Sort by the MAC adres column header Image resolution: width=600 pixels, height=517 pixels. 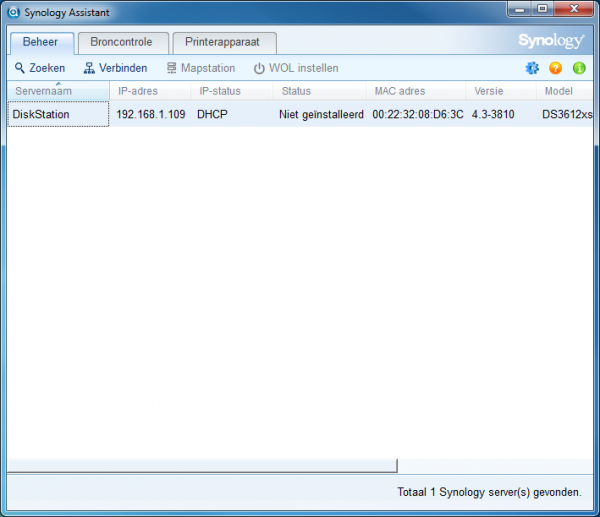pos(416,91)
